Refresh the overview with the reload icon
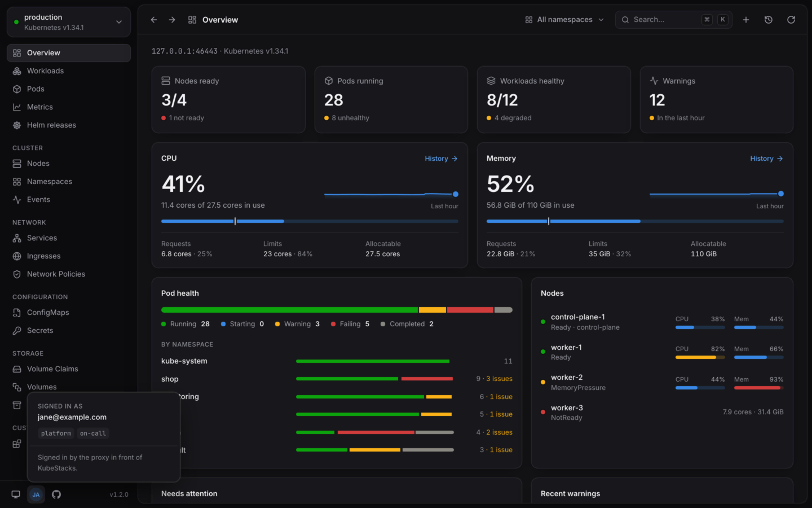Screen dimensions: 812x508 point(791,20)
